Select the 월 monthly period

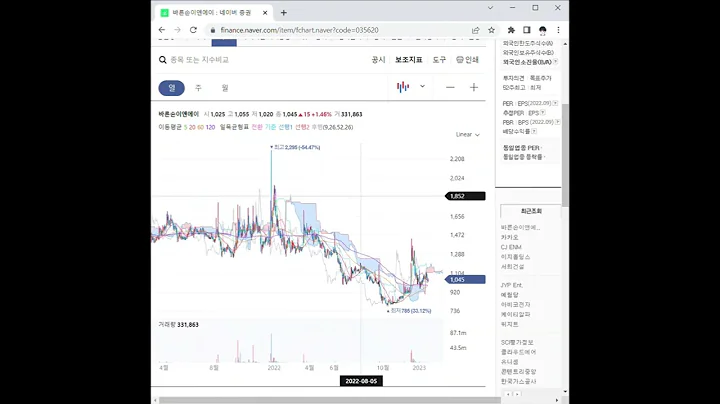tap(225, 88)
